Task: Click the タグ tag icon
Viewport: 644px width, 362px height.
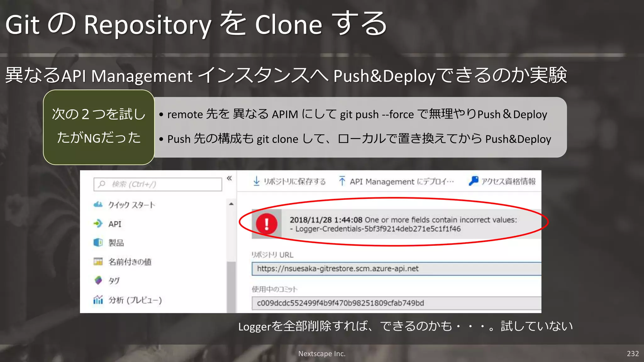Action: (x=98, y=280)
